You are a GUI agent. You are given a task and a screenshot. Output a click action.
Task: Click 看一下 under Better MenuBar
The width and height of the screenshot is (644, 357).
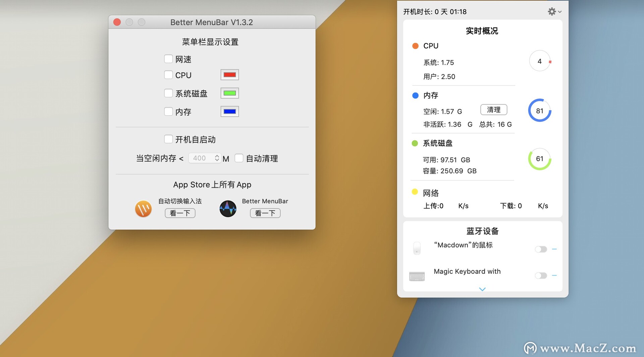(265, 213)
